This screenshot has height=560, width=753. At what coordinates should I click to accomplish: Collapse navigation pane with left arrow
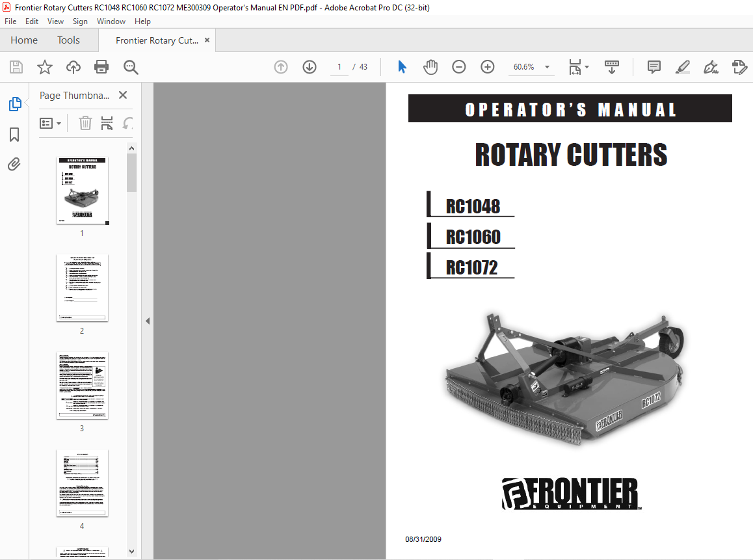pyautogui.click(x=148, y=321)
